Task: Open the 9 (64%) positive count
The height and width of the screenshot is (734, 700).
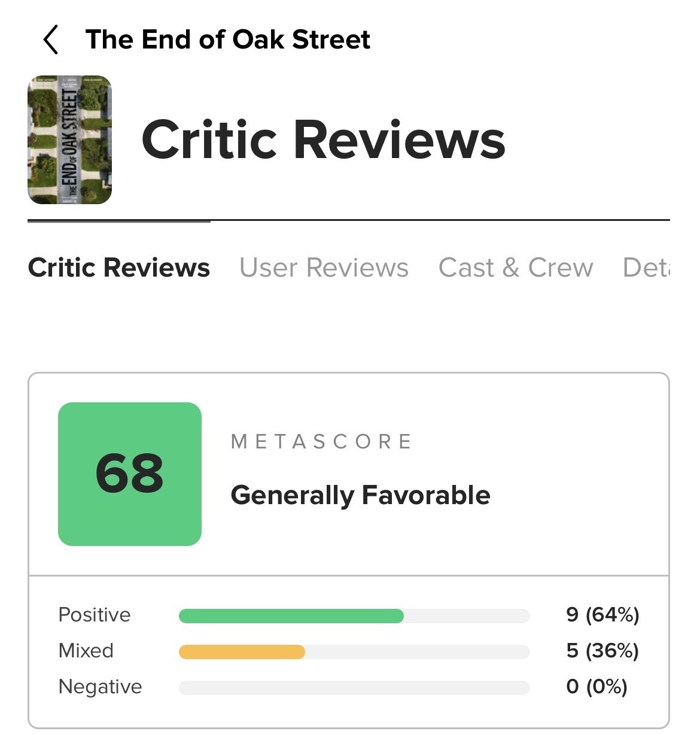Action: [602, 615]
